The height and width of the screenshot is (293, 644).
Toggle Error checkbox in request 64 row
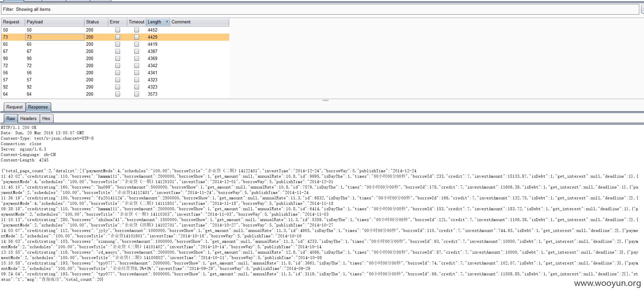pos(118,94)
